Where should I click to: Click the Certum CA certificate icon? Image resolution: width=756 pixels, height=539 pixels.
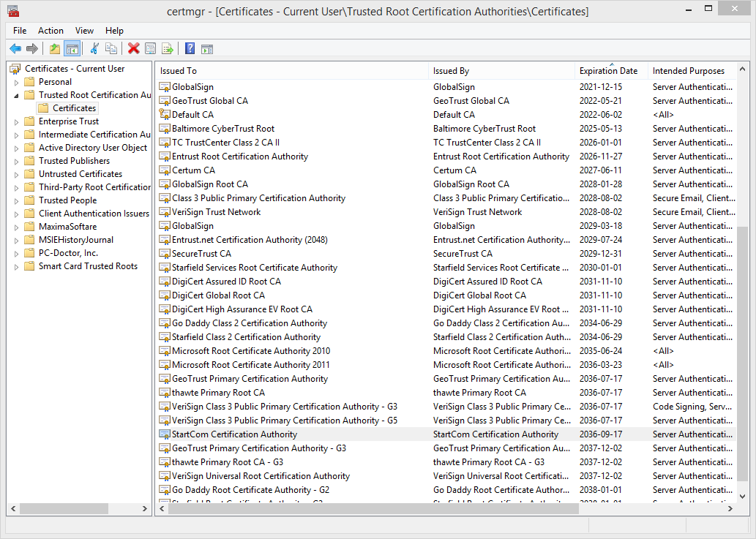click(x=165, y=170)
